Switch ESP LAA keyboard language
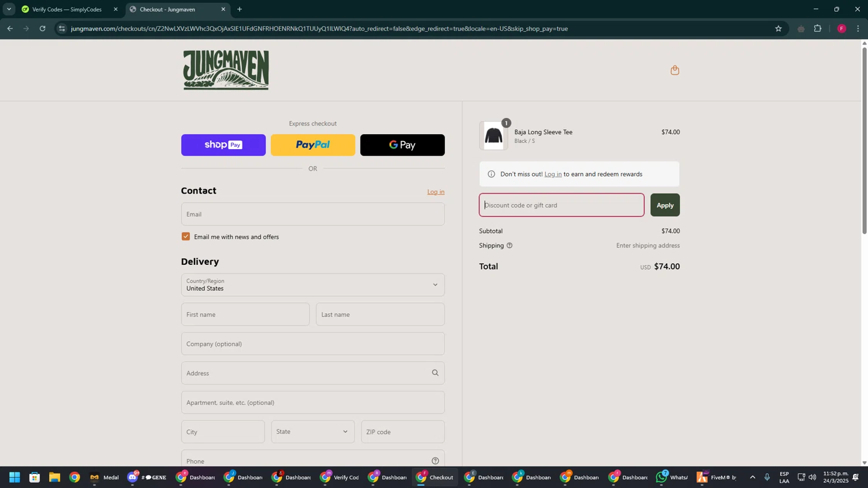868x488 pixels. (x=784, y=478)
